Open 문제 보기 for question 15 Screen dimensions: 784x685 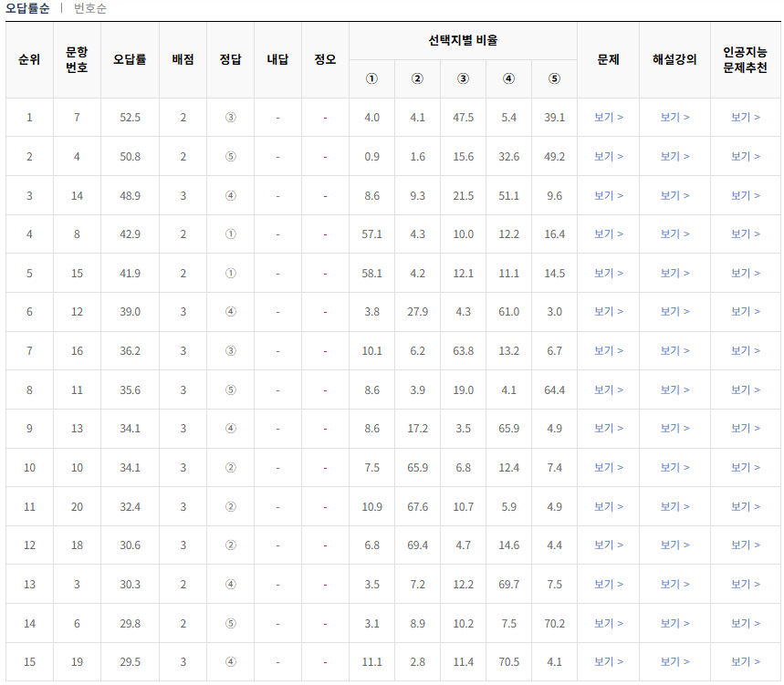[x=607, y=274]
